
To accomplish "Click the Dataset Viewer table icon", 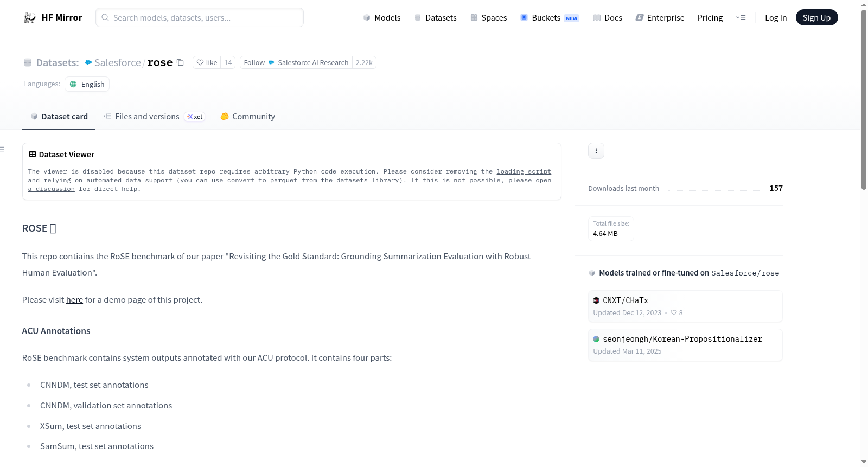I will pyautogui.click(x=33, y=155).
